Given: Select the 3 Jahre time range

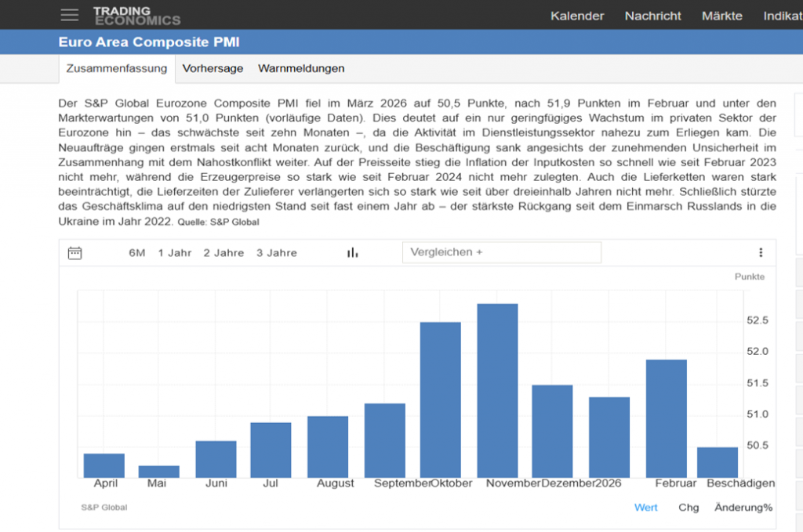Looking at the screenshot, I should tap(276, 253).
